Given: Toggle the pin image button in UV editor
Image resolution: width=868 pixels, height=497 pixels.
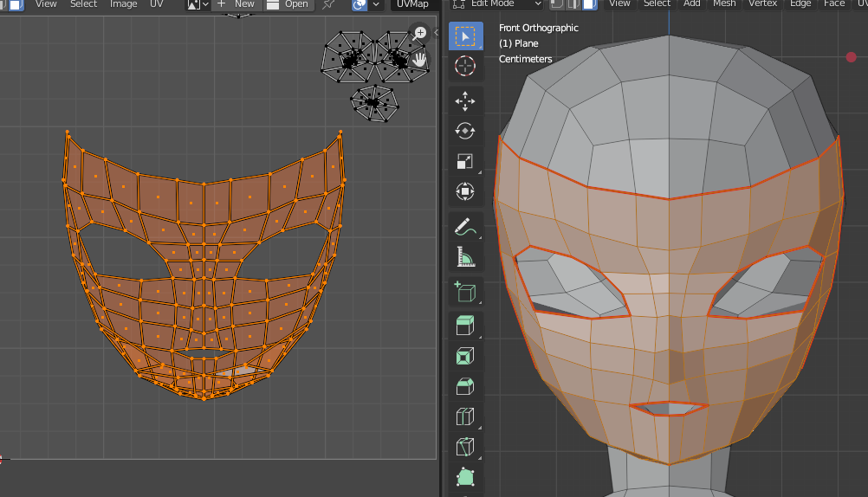Looking at the screenshot, I should tap(328, 4).
